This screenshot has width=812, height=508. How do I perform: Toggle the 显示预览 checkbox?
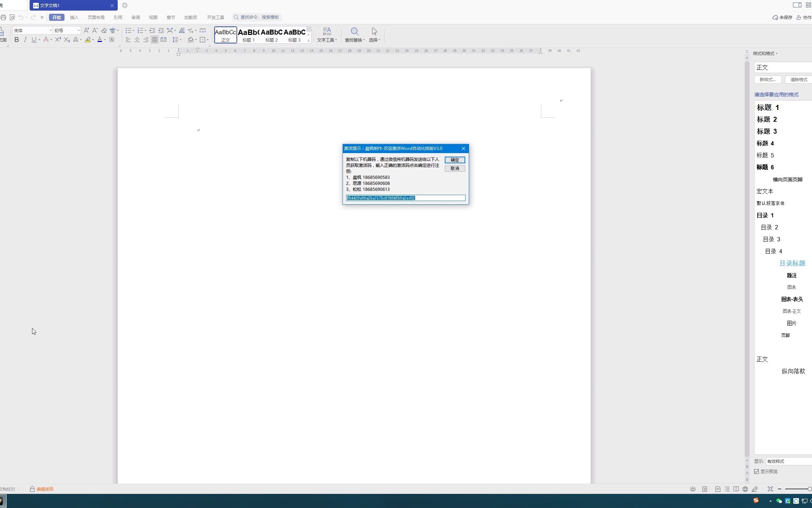click(x=757, y=472)
